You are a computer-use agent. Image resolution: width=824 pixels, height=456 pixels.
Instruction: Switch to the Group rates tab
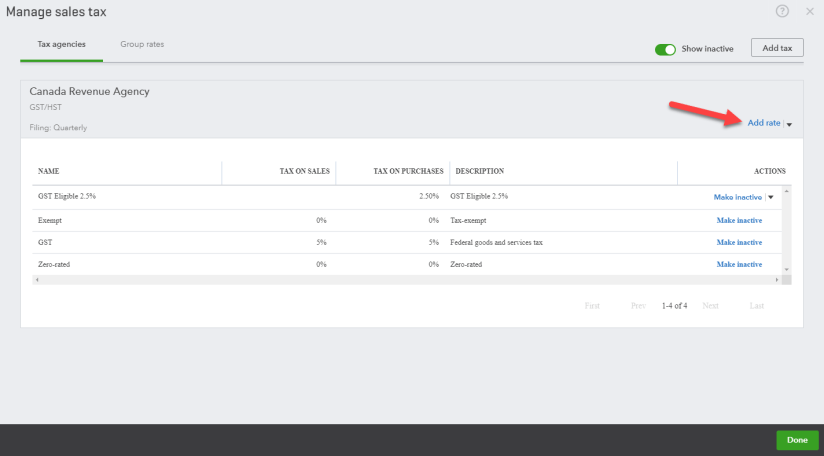pos(142,45)
